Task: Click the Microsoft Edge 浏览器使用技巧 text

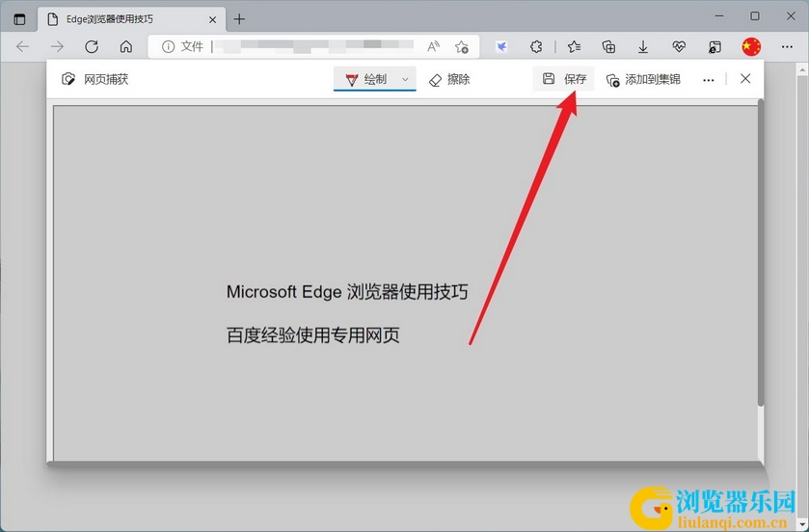Action: coord(347,292)
